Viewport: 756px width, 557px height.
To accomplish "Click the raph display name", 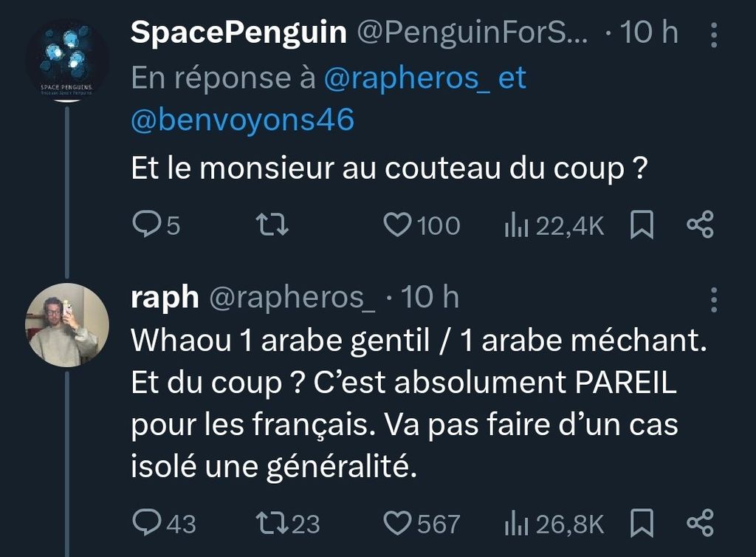I will tap(165, 297).
